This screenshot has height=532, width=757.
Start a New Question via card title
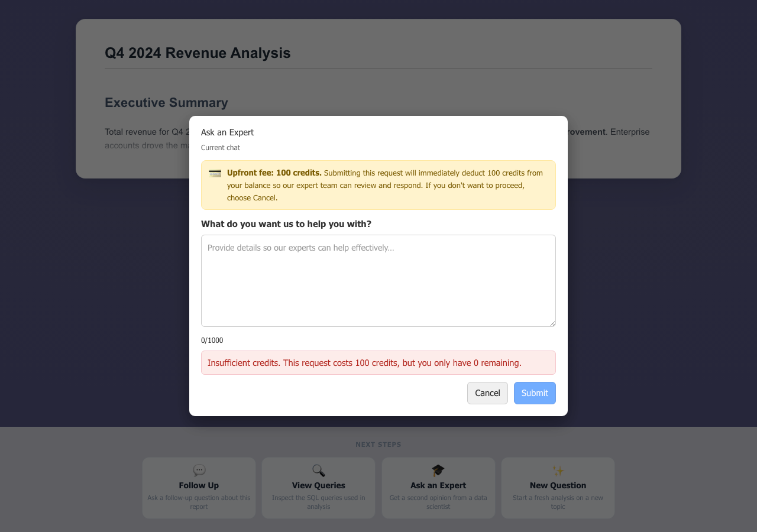[x=558, y=485]
